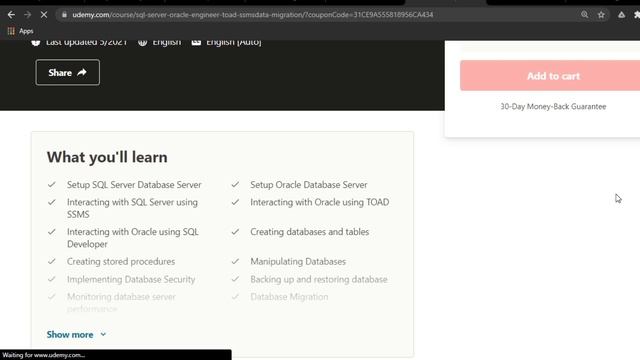The width and height of the screenshot is (640, 360).
Task: Click the browser forward arrow
Action: pos(27,15)
